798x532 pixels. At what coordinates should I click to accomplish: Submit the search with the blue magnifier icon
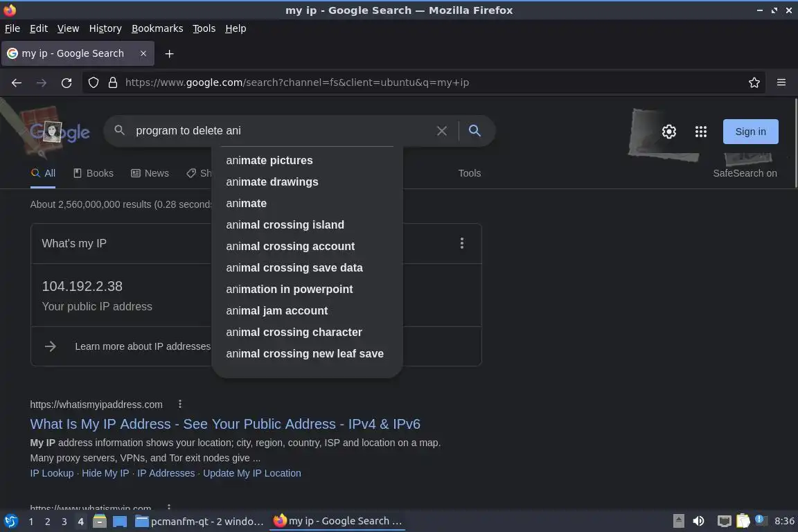[475, 131]
